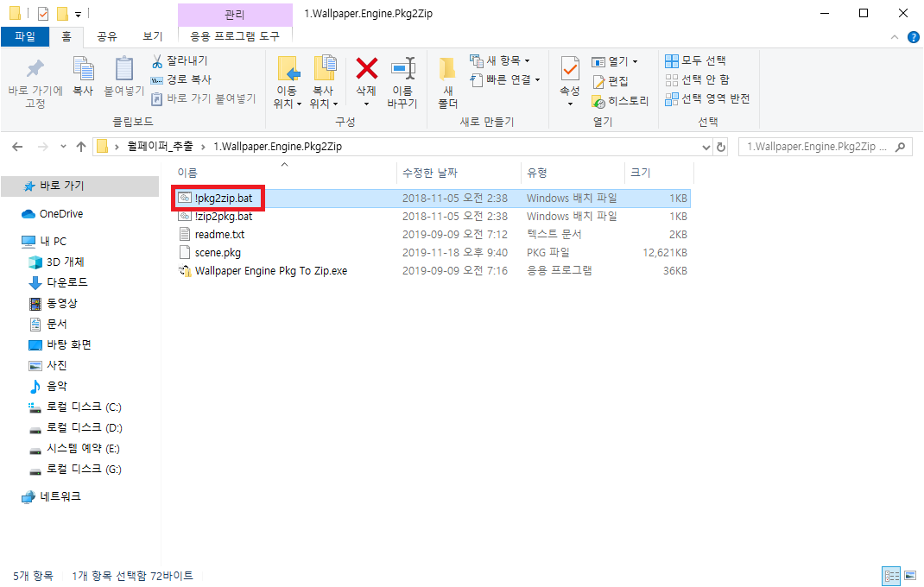Open the Easy Access (빠른 연결) dropdown
Viewport: 924px width, 587px height.
point(505,79)
